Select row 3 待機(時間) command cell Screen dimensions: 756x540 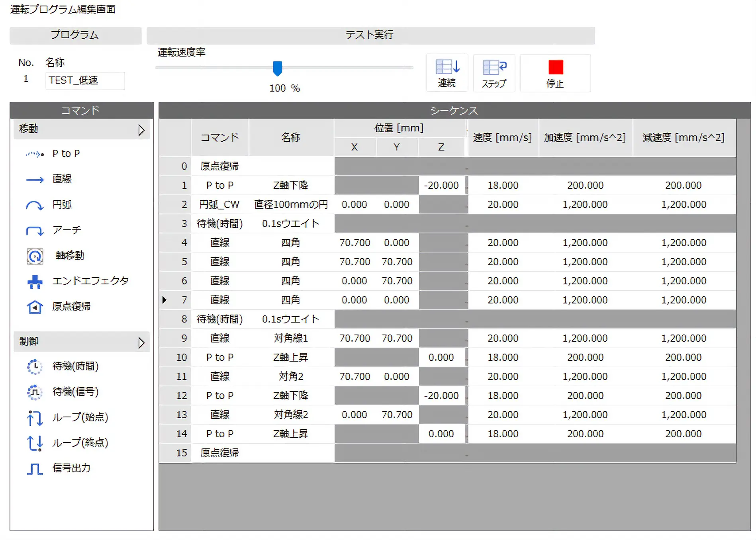tap(220, 223)
